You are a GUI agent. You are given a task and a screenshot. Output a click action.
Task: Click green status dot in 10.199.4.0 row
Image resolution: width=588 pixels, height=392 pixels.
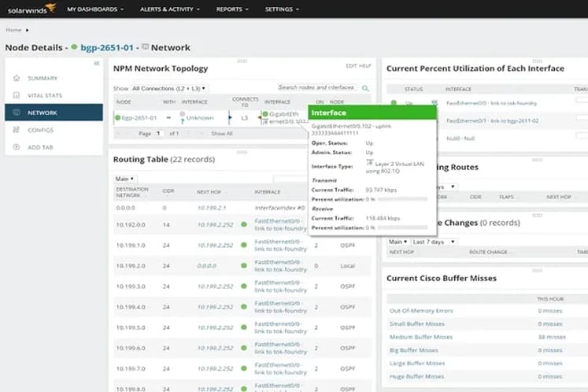(x=244, y=306)
